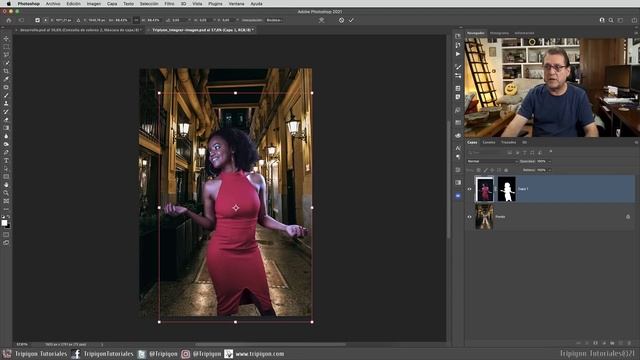
Task: Select the Spot Healing tool
Action: [x=6, y=87]
